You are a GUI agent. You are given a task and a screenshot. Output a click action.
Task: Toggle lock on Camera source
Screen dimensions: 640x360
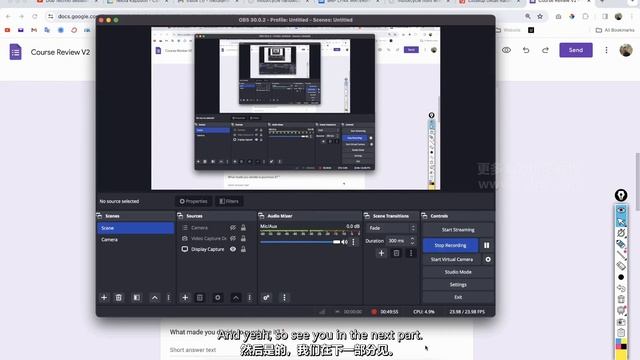coord(243,228)
